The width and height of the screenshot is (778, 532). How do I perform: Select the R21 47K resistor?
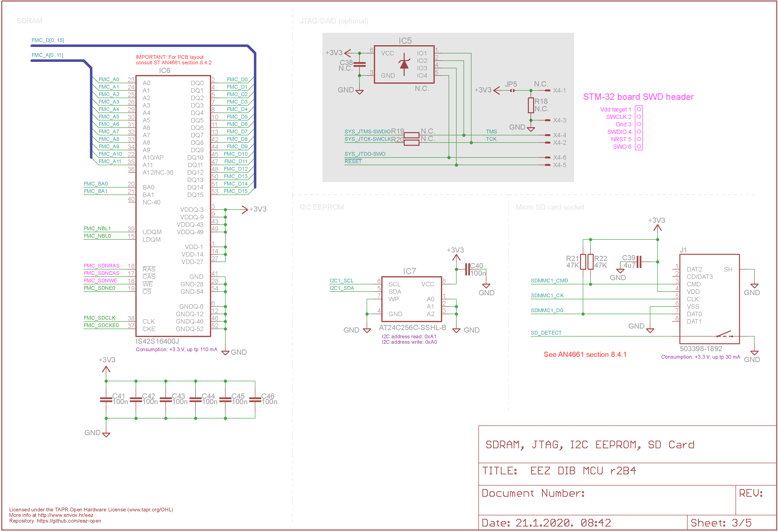pos(583,262)
